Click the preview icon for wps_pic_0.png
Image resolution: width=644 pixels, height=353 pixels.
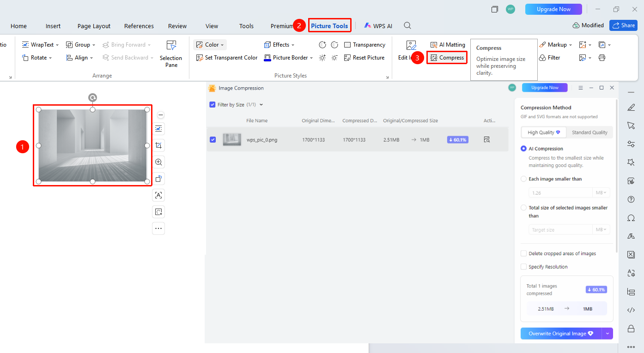pos(487,139)
